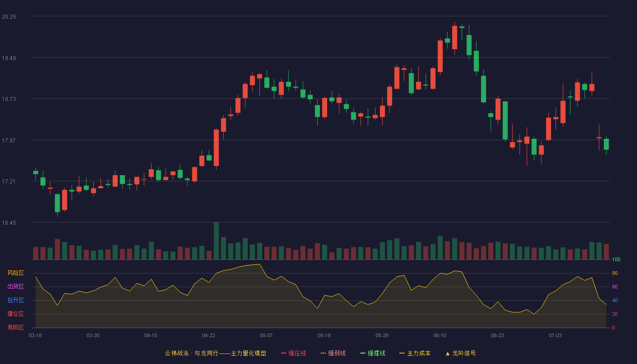Image resolution: width=637 pixels, height=364 pixels.
Task: Click the green 100 indicator axis value
Action: point(616,260)
